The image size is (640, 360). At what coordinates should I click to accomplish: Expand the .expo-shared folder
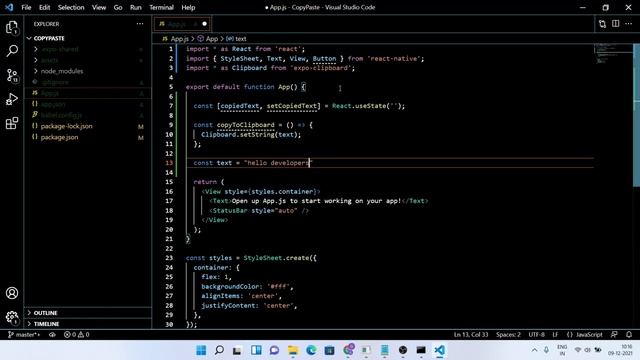pos(87,49)
